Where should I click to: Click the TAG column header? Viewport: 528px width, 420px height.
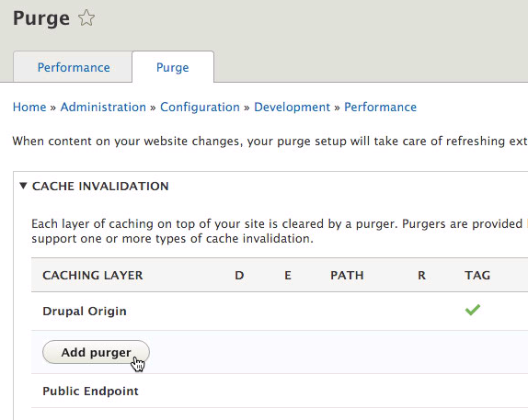477,276
